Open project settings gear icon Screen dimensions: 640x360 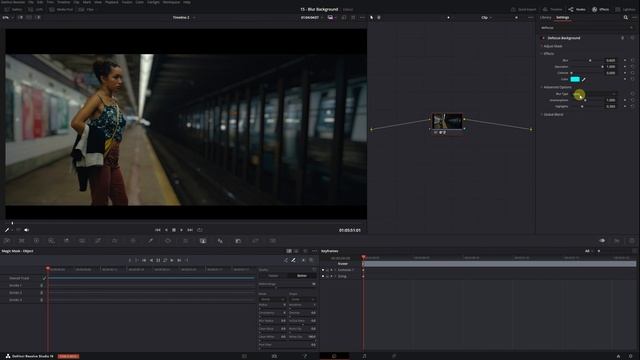[x=631, y=356]
